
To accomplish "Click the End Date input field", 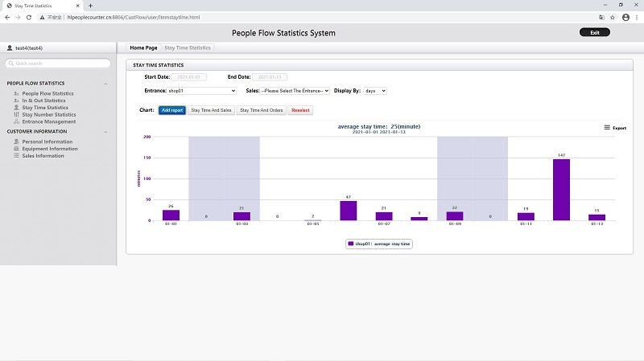I will pyautogui.click(x=270, y=77).
